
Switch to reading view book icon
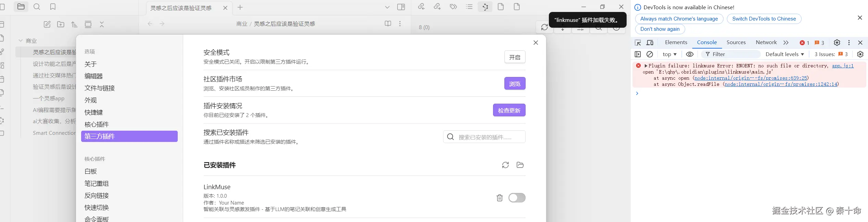coord(388,24)
